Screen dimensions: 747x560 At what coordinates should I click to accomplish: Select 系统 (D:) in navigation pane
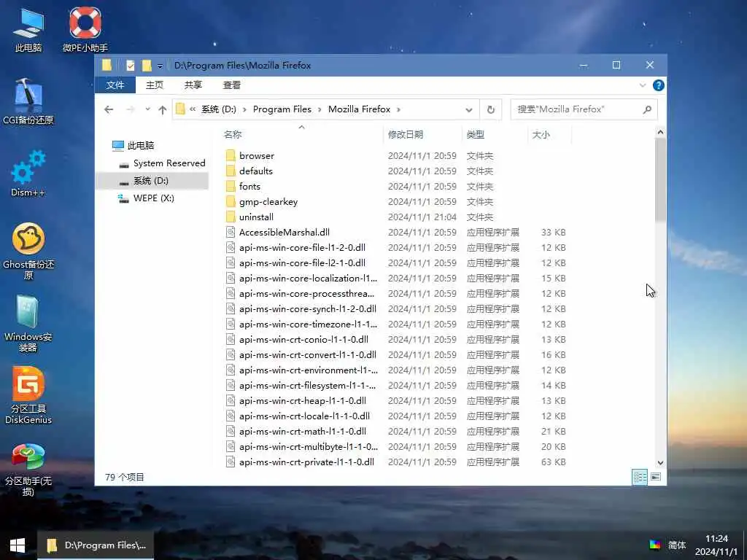(x=152, y=181)
